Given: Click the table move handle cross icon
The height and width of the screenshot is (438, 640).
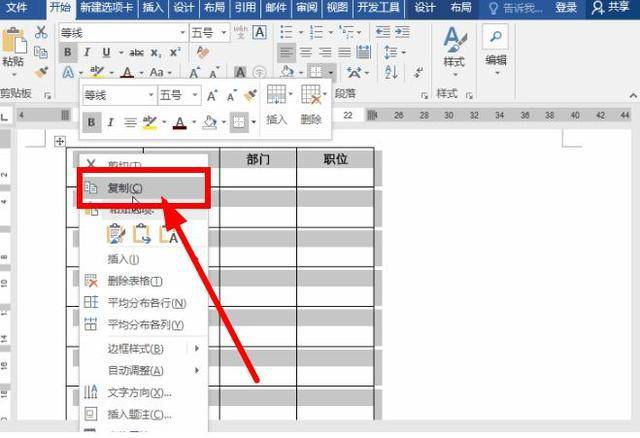Looking at the screenshot, I should [x=60, y=142].
